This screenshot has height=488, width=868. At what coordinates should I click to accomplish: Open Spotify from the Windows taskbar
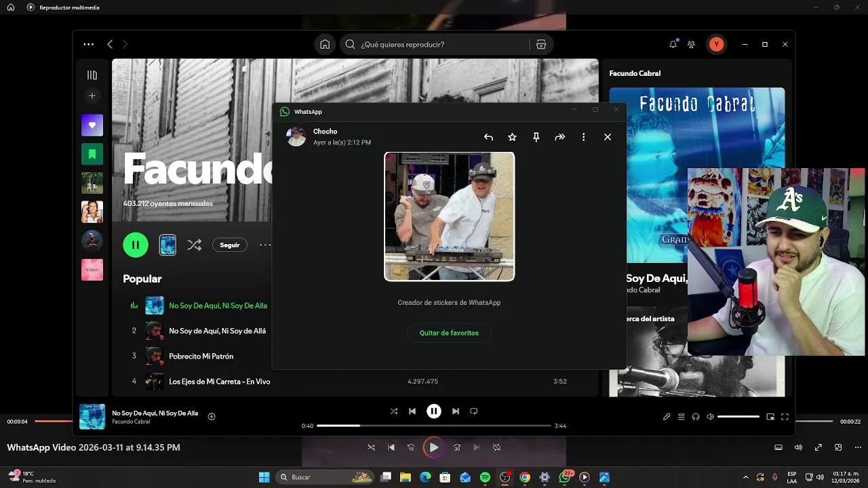[485, 477]
